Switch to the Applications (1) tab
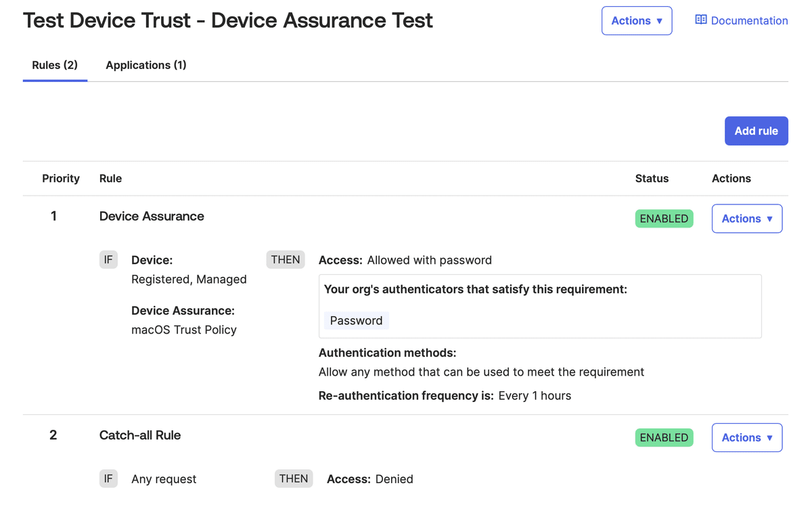 click(x=145, y=65)
